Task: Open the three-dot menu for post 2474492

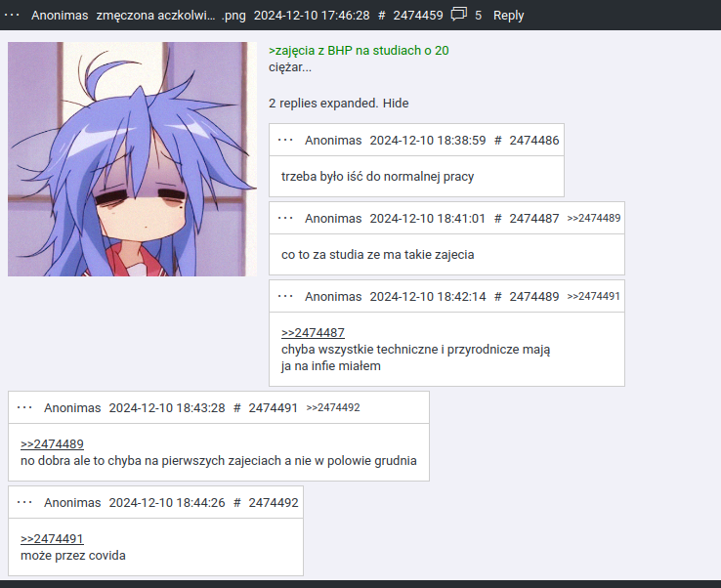Action: pyautogui.click(x=24, y=502)
